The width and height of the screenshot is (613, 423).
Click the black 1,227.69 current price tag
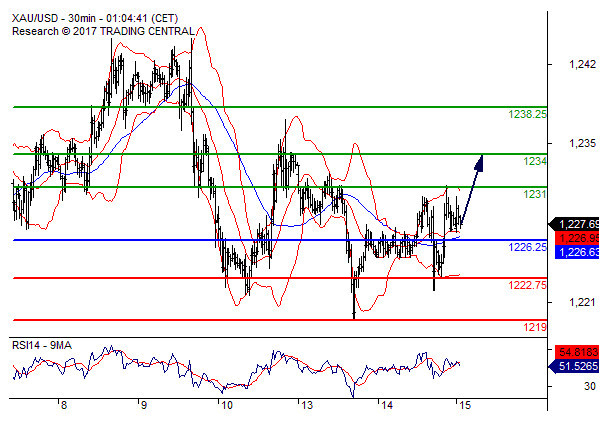tap(574, 224)
